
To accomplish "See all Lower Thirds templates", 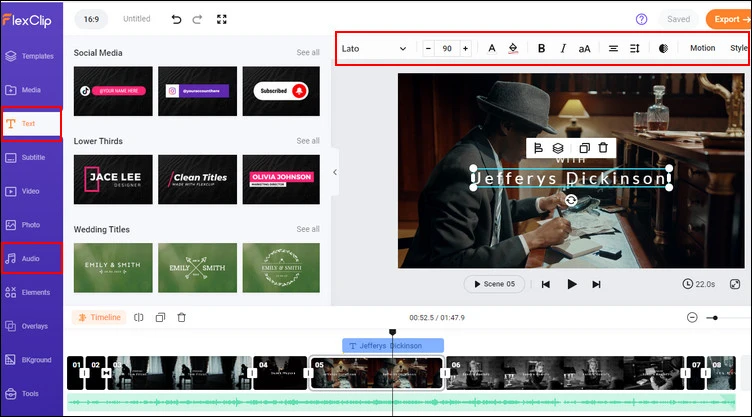I will pos(308,141).
